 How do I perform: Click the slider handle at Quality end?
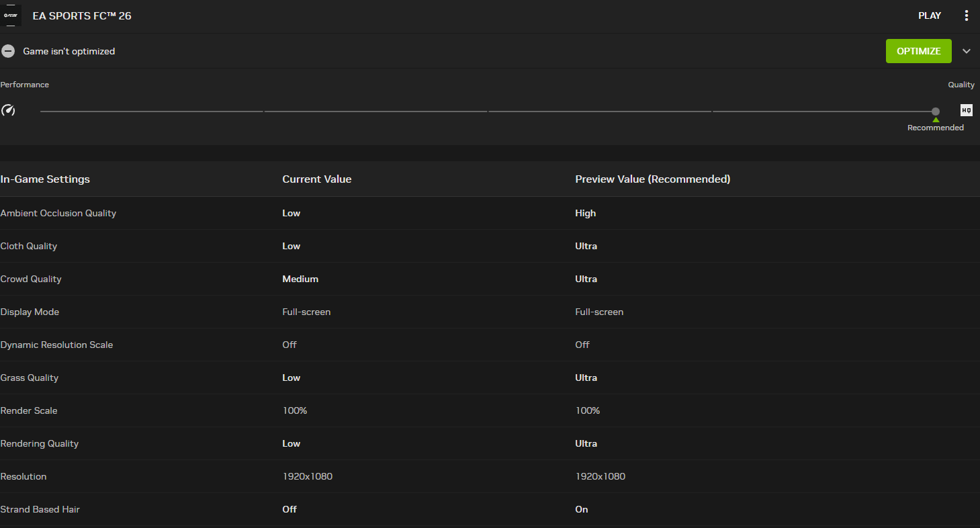pyautogui.click(x=936, y=111)
